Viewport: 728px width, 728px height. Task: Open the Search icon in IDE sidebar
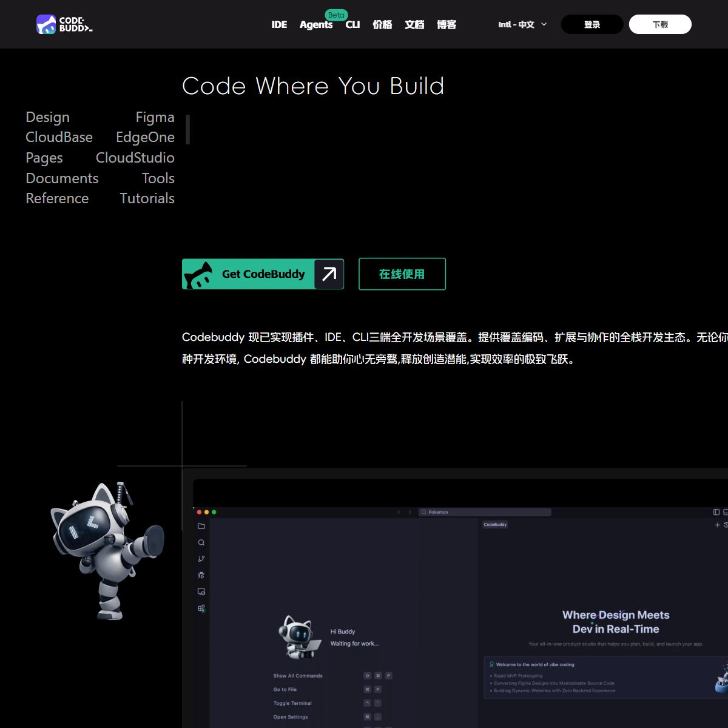pyautogui.click(x=201, y=542)
